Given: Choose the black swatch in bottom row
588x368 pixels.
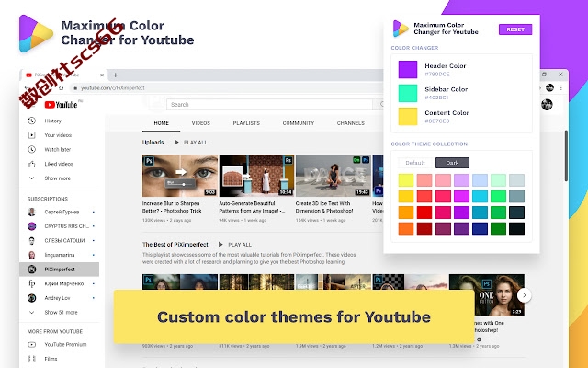Looking at the screenshot, I should [516, 229].
